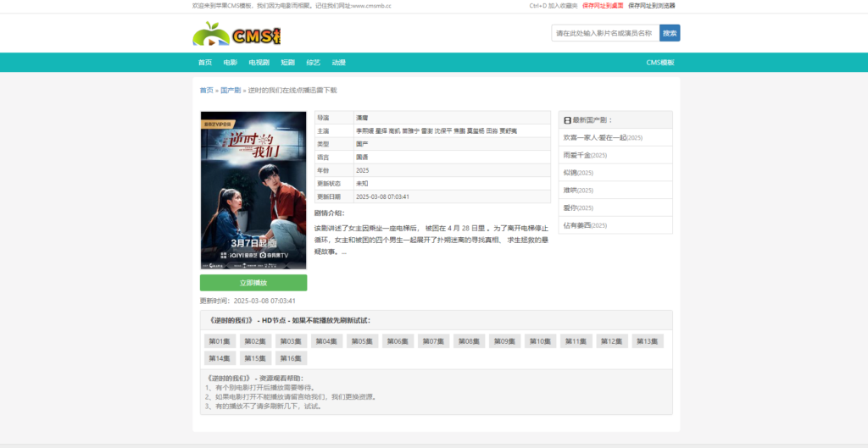Click the 资源观看帮助 heading
The height and width of the screenshot is (448, 868).
(x=256, y=379)
